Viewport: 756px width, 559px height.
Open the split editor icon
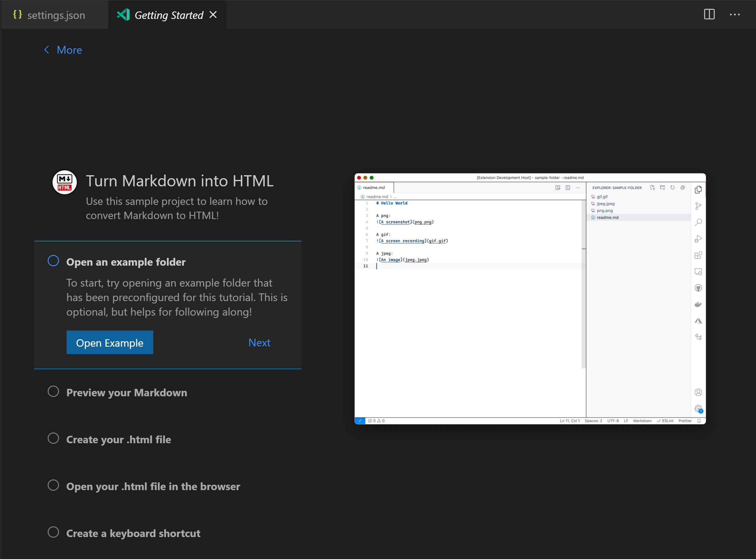[x=709, y=15]
